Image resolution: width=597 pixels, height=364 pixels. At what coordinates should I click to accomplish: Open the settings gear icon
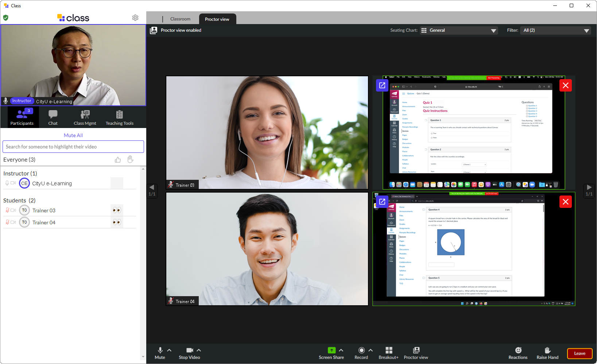[135, 18]
